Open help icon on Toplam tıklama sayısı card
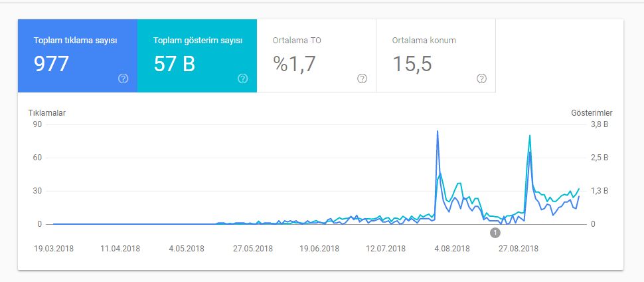This screenshot has height=282, width=644. (x=123, y=78)
